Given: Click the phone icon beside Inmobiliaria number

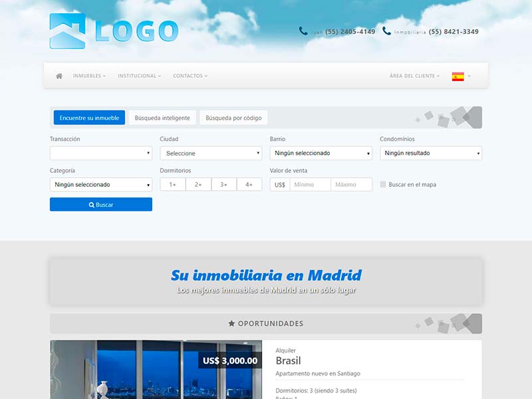Looking at the screenshot, I should [386, 31].
